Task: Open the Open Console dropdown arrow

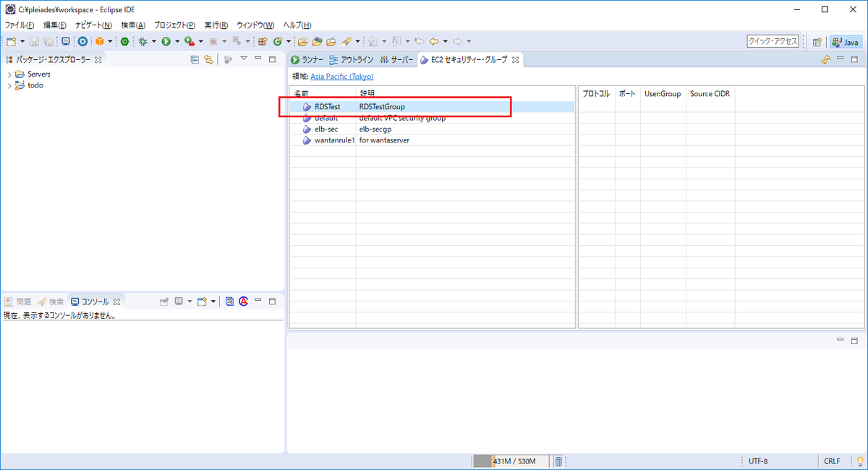Action: coord(213,301)
